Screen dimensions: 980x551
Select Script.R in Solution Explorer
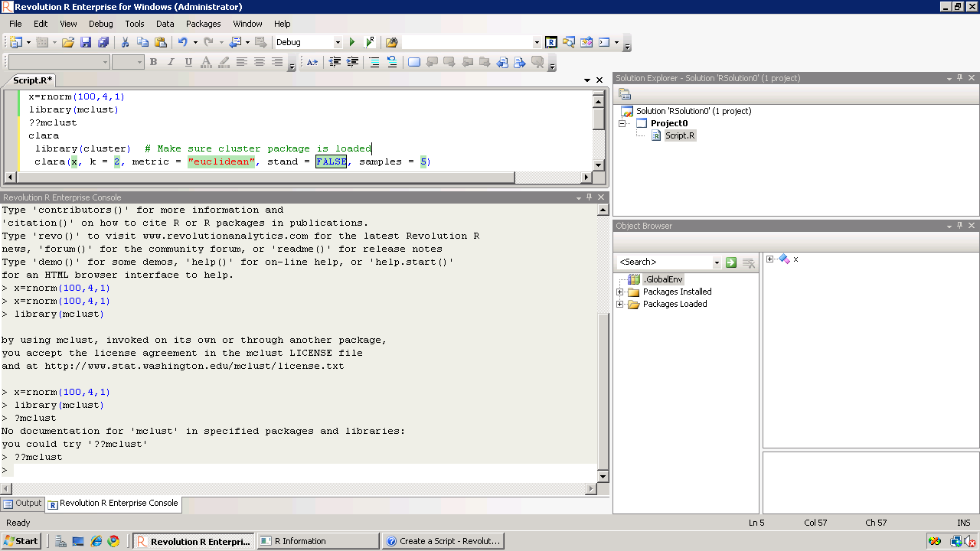click(680, 135)
